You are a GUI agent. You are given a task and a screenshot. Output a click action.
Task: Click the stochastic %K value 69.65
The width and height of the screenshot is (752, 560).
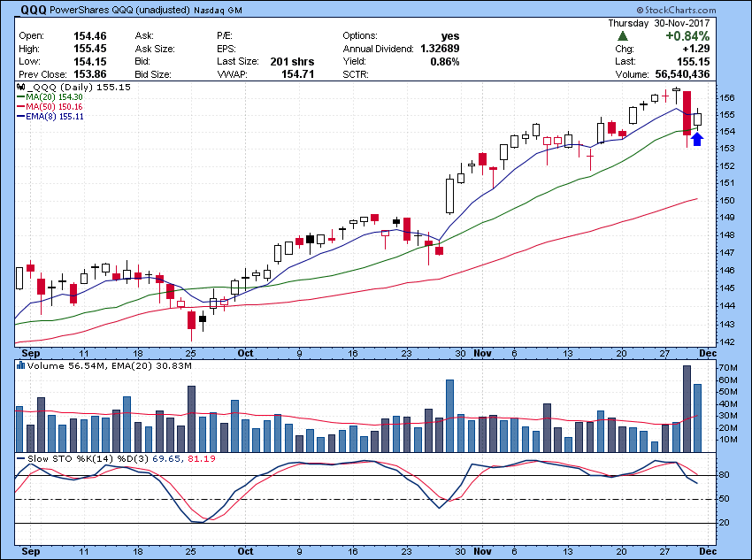(x=166, y=459)
